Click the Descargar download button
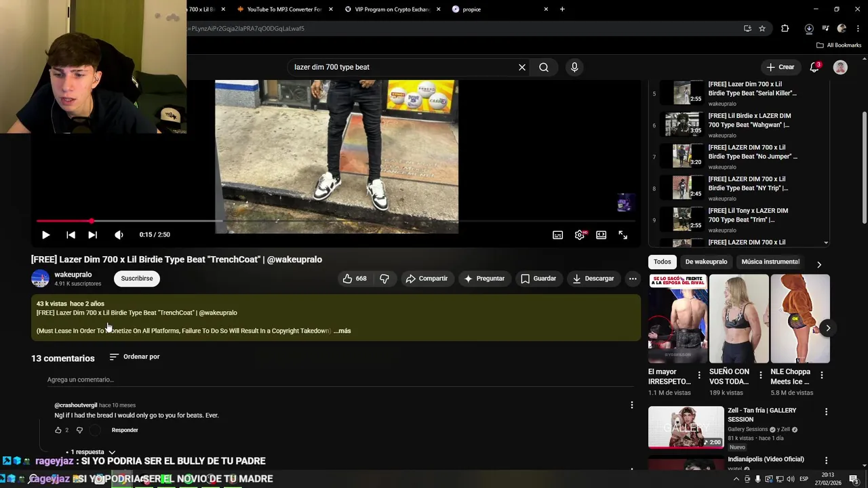Screen dimensions: 868x488 [x=593, y=279]
